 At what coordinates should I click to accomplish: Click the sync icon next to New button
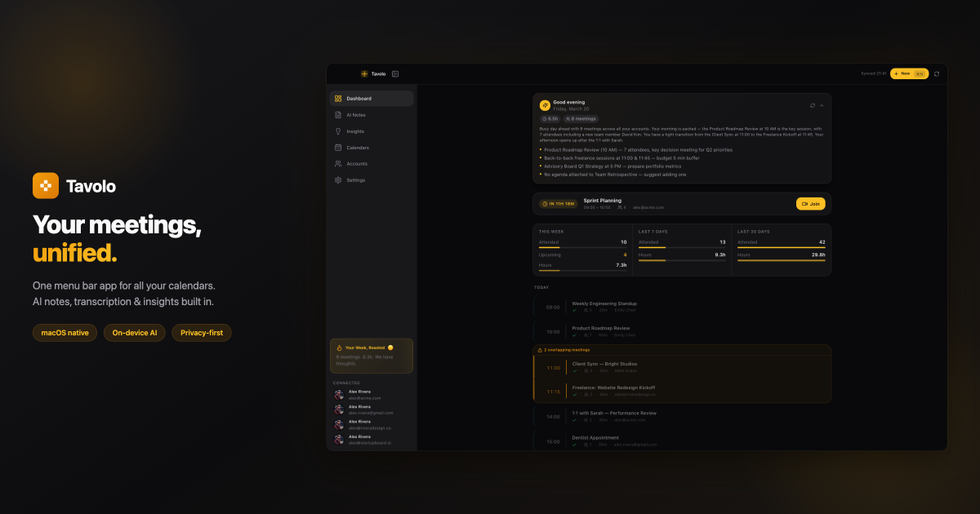click(936, 73)
